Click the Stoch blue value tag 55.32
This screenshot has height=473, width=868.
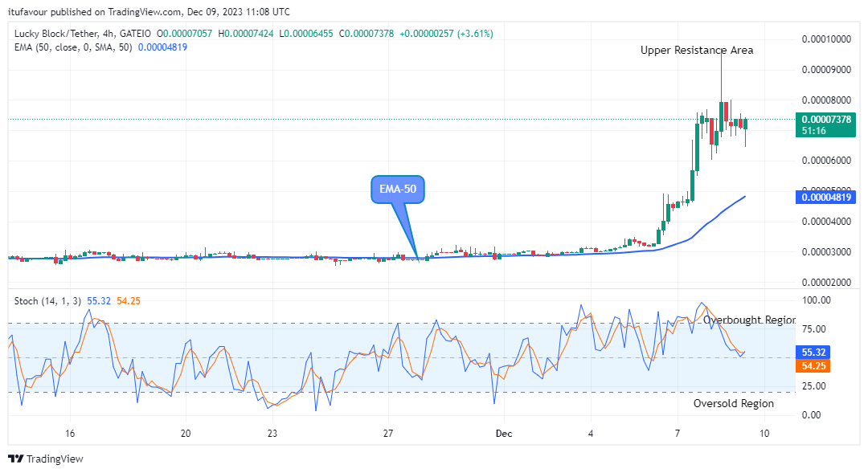click(x=813, y=353)
